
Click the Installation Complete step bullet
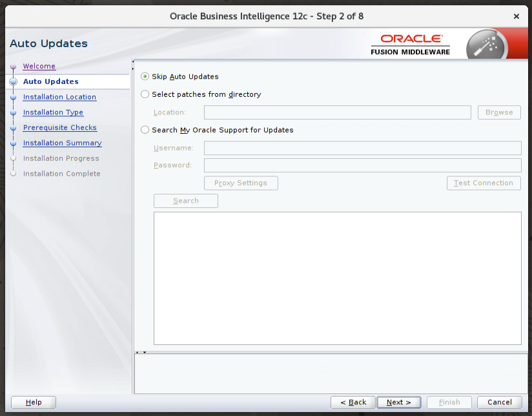(13, 174)
